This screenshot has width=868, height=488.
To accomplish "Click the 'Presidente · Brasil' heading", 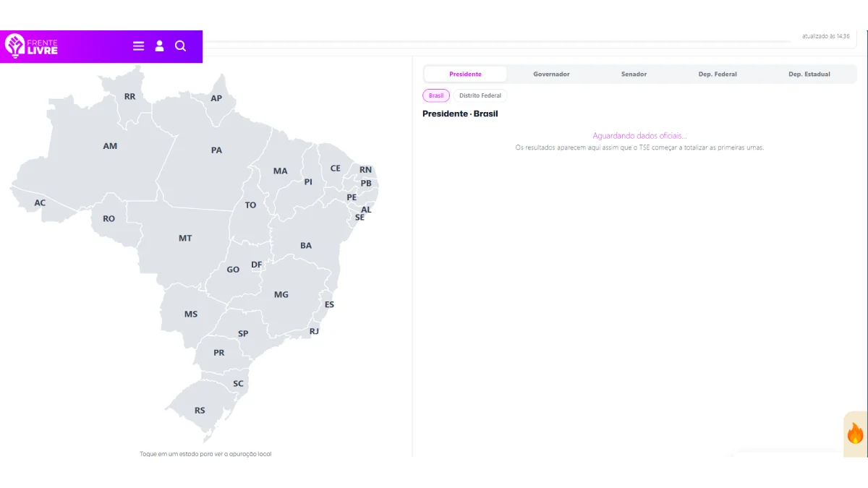I will [x=460, y=114].
